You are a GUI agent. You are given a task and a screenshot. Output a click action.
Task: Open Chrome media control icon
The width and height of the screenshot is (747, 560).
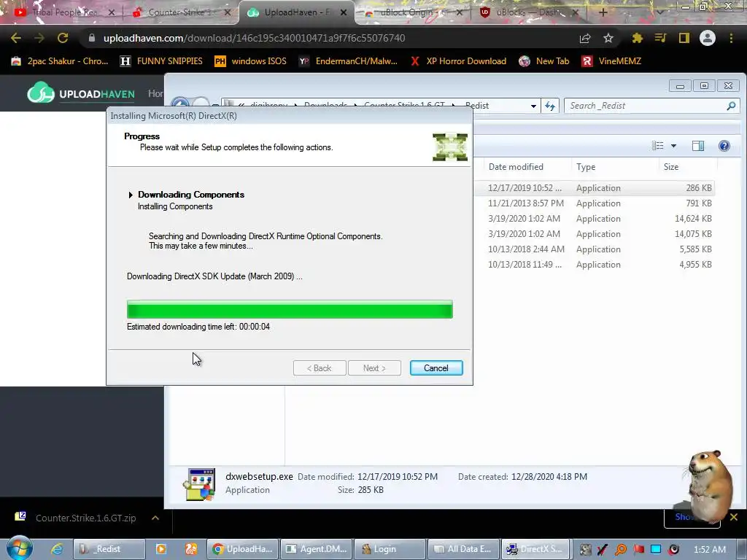pyautogui.click(x=660, y=38)
